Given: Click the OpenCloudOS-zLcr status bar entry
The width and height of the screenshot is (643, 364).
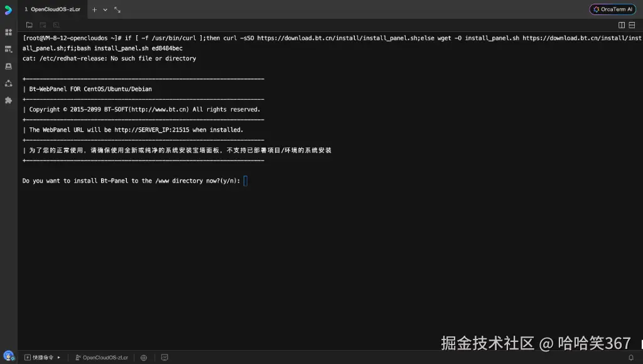Looking at the screenshot, I should (102, 358).
